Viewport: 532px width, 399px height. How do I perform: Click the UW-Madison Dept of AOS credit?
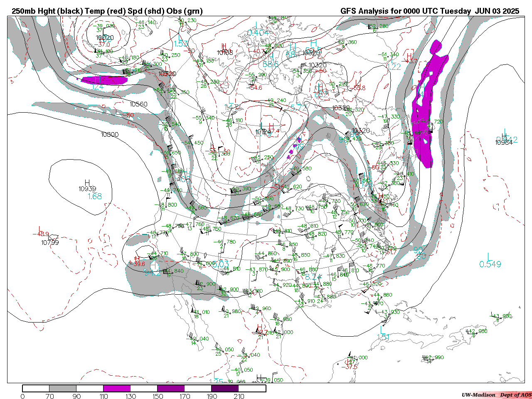click(x=496, y=394)
